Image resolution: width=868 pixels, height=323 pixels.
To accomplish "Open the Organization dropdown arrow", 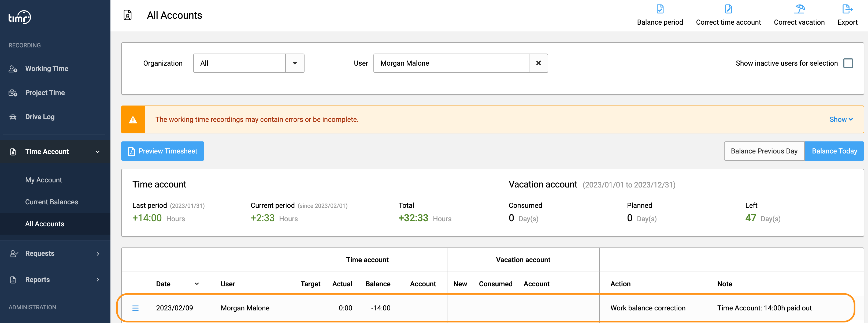I will click(x=295, y=63).
